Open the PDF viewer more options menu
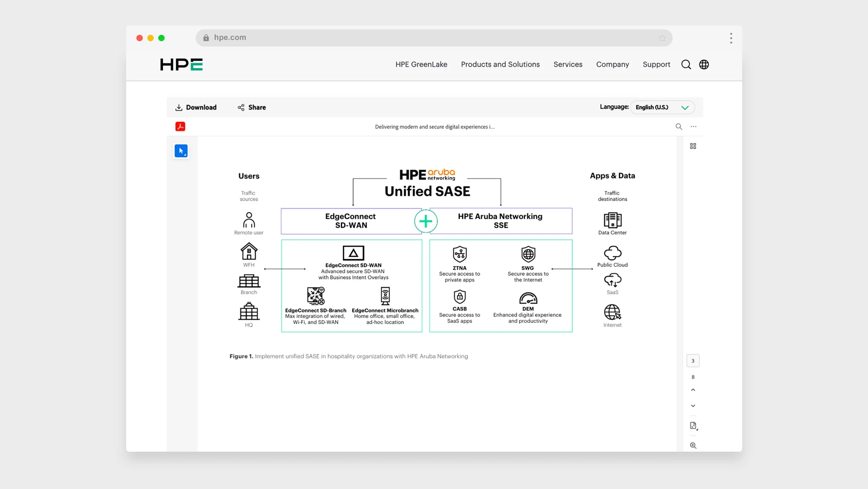The image size is (868, 489). 693,127
